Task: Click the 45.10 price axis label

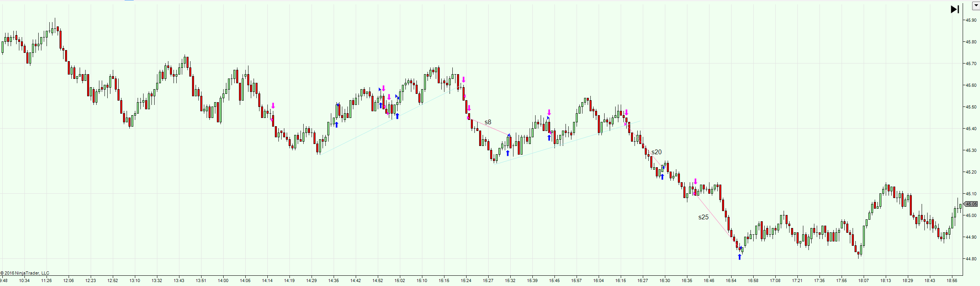Action: (971, 194)
